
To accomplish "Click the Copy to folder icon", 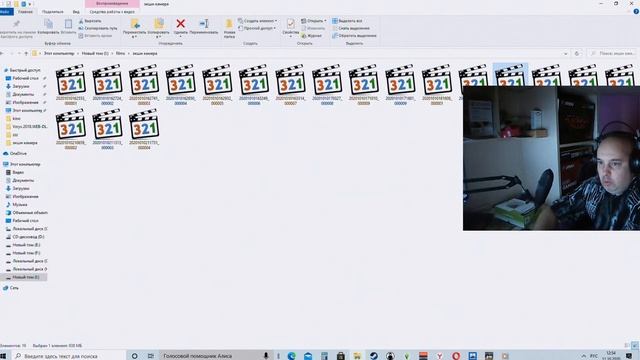I will (x=158, y=24).
